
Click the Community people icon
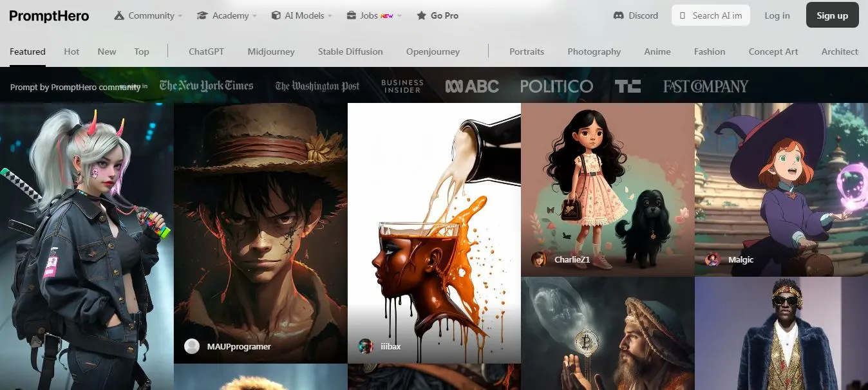pyautogui.click(x=119, y=15)
